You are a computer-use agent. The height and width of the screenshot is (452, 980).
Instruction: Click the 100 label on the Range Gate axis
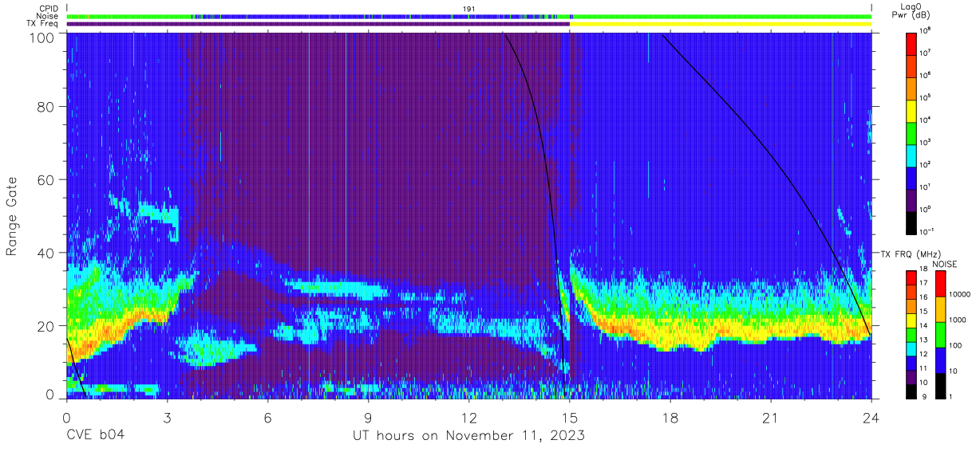tap(42, 37)
